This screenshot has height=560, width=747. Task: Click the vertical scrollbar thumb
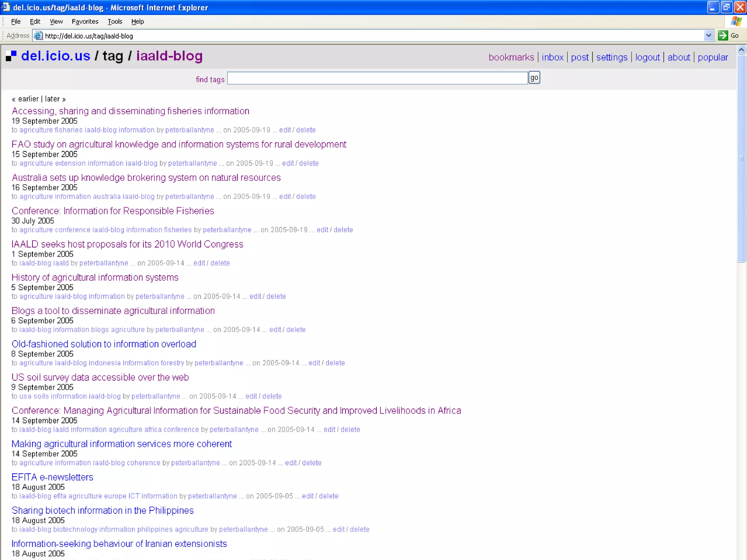pos(741,159)
